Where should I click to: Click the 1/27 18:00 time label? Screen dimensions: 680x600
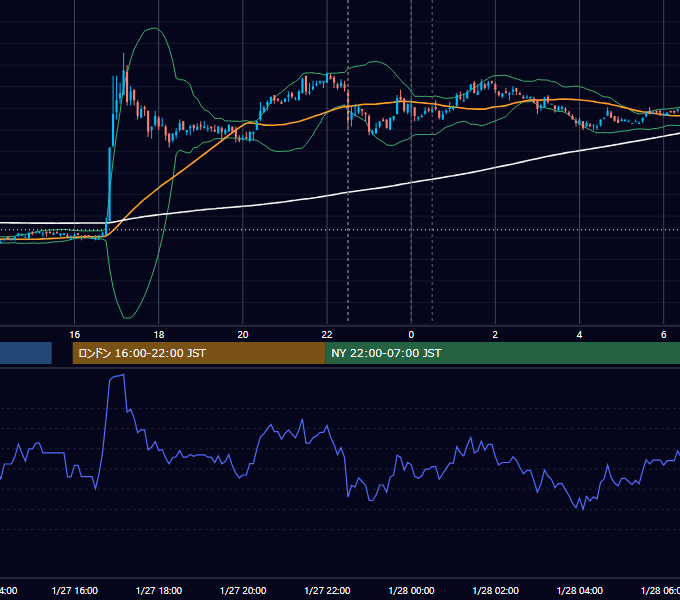(159, 590)
